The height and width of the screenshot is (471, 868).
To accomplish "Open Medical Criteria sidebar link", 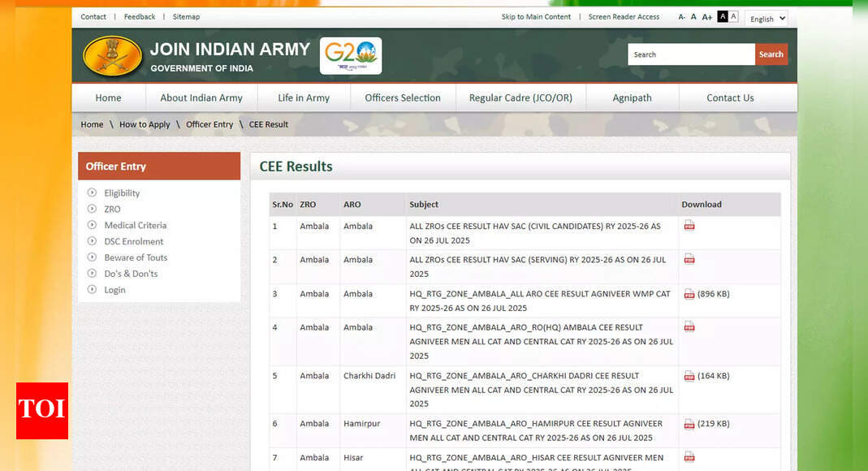I will click(x=135, y=225).
